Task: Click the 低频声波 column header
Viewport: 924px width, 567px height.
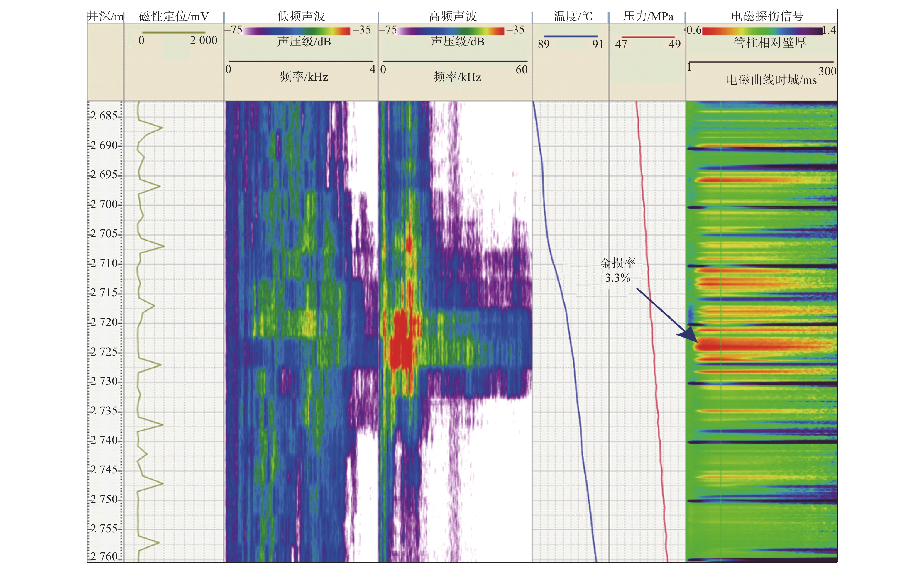Action: coord(301,16)
